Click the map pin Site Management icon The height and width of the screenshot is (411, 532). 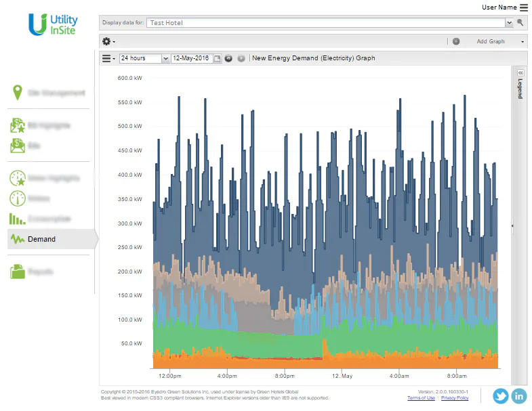pos(18,93)
